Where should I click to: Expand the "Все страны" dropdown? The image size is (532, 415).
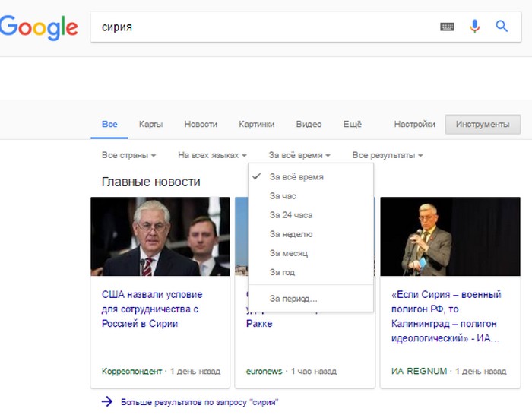point(128,155)
